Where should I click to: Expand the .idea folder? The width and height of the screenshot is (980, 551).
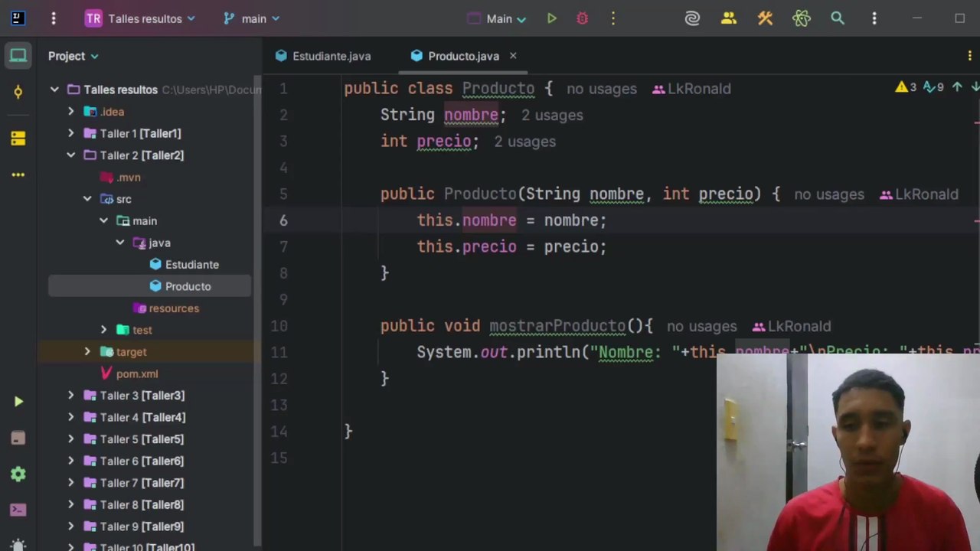point(71,112)
